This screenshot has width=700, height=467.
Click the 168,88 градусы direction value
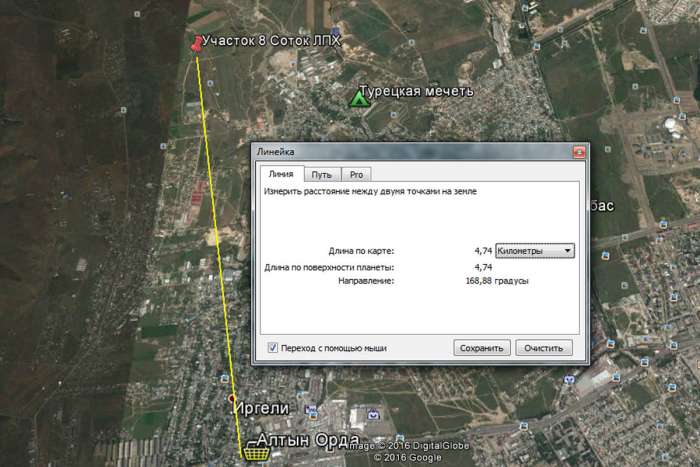point(497,282)
